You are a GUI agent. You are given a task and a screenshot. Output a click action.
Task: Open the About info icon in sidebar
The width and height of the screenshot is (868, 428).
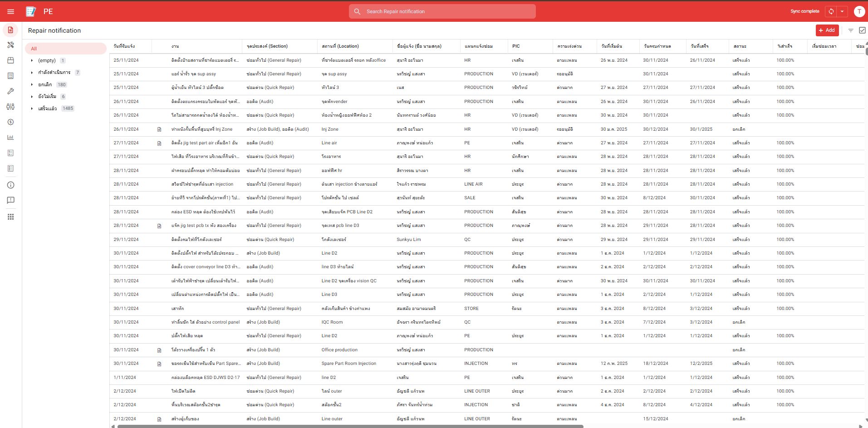pyautogui.click(x=10, y=185)
